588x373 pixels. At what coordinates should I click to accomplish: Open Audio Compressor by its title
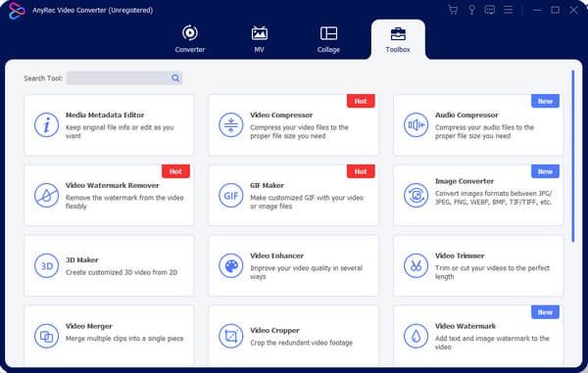(466, 115)
